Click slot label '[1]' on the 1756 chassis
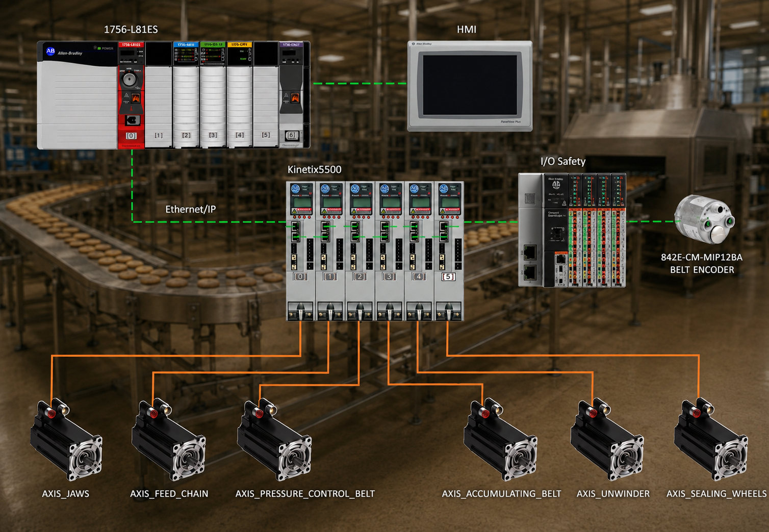Image resolution: width=769 pixels, height=532 pixels. click(x=159, y=135)
